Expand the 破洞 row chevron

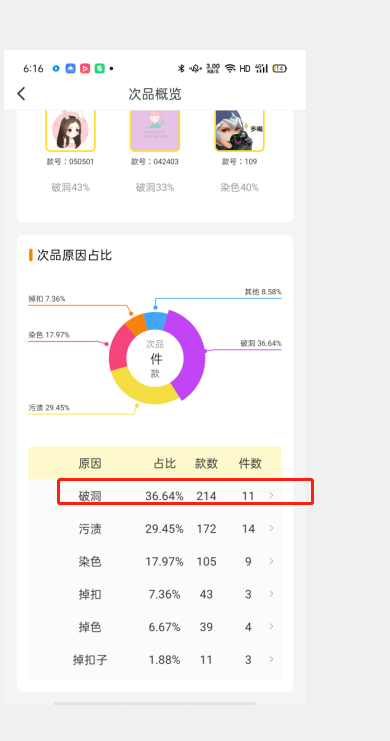click(x=271, y=495)
